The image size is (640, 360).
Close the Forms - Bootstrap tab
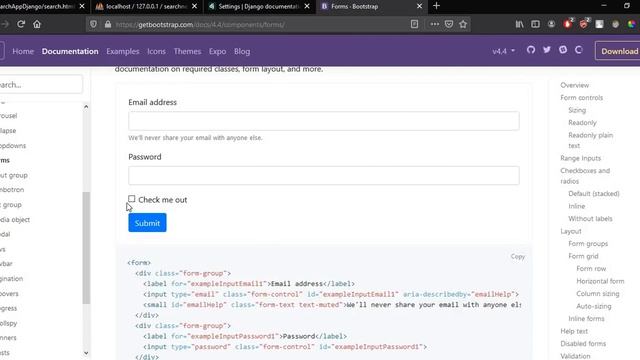click(x=419, y=6)
